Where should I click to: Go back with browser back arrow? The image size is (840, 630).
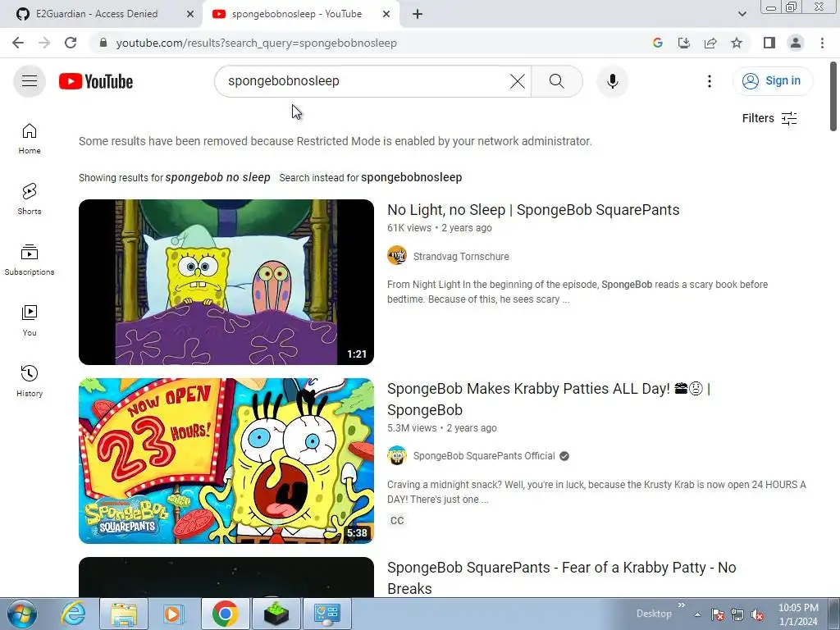(18, 43)
